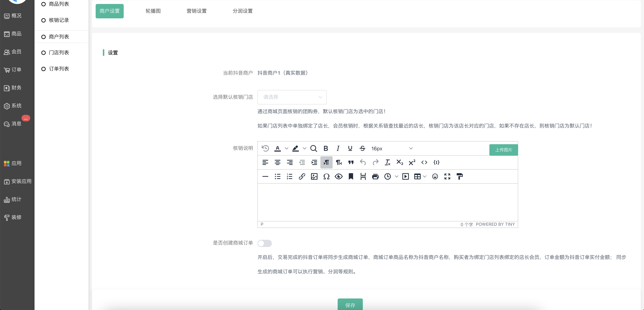This screenshot has height=310, width=644.
Task: Click the insert image icon
Action: 314,177
